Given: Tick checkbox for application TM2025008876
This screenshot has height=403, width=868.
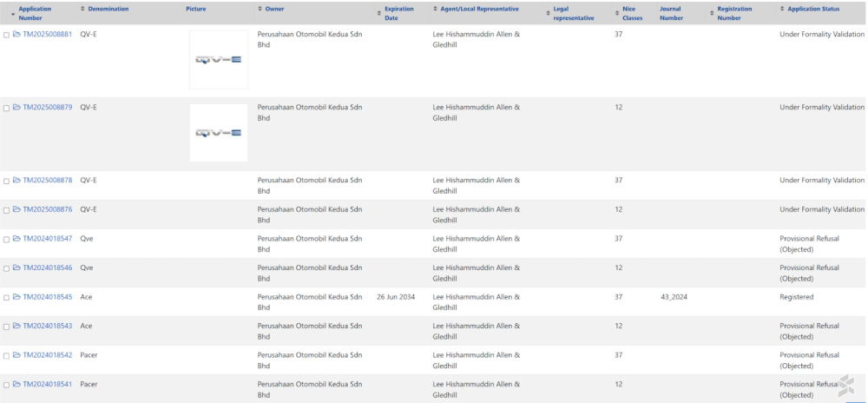Looking at the screenshot, I should click(x=6, y=210).
